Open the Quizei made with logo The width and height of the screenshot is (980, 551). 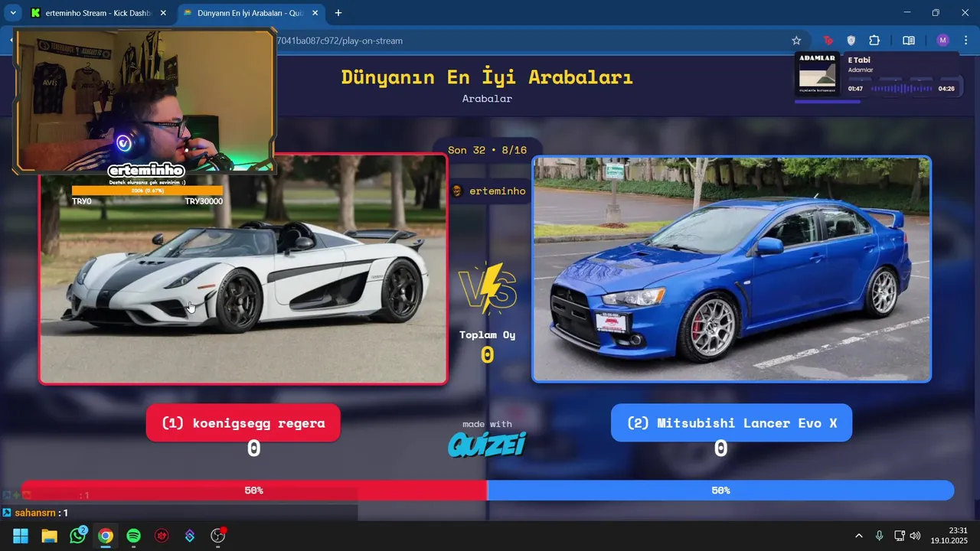487,444
